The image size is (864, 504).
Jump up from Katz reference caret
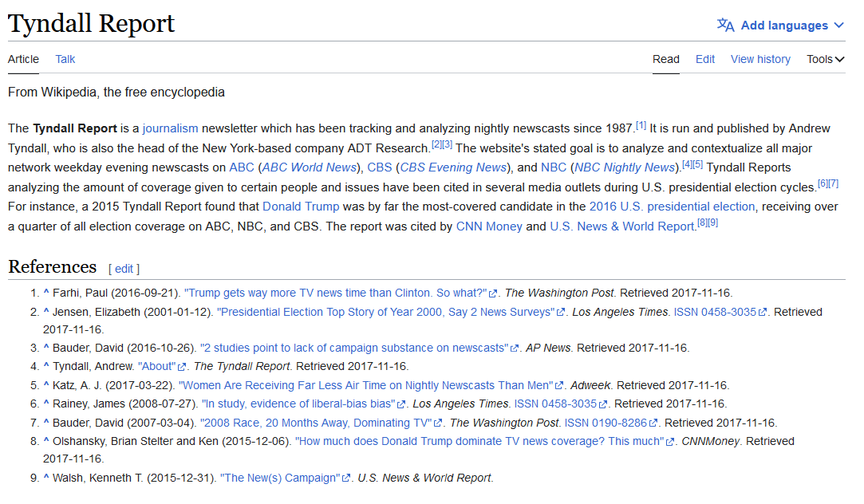coord(46,385)
